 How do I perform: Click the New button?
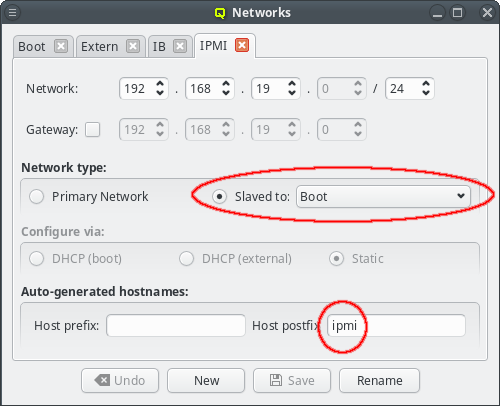(206, 380)
